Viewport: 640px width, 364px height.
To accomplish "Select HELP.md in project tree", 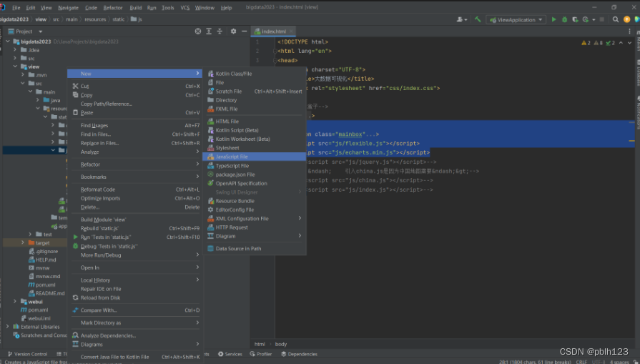I will pyautogui.click(x=42, y=260).
